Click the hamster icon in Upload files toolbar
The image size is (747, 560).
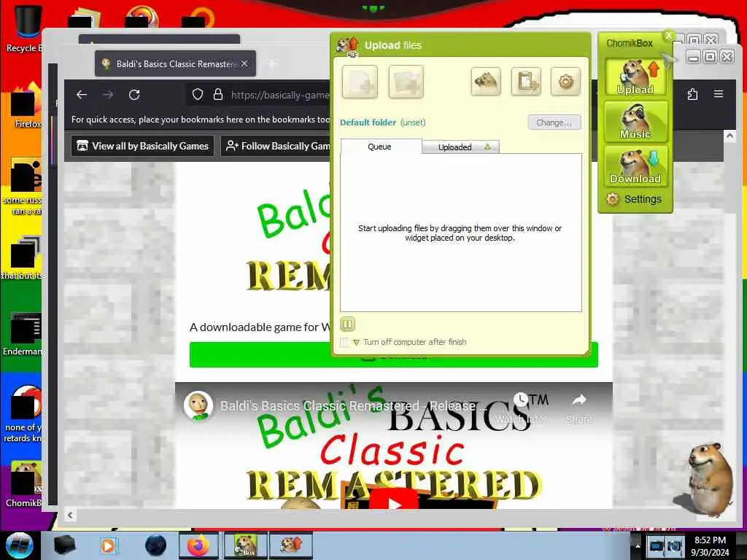[485, 82]
